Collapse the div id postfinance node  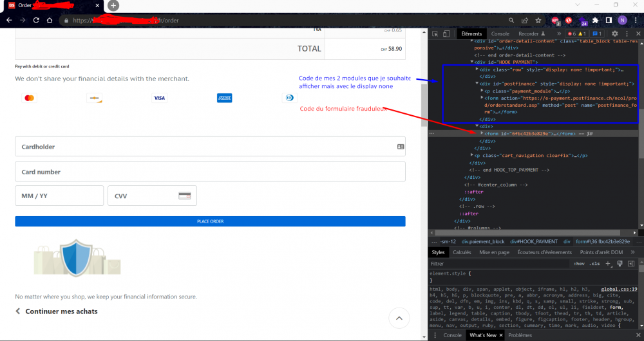(x=477, y=84)
